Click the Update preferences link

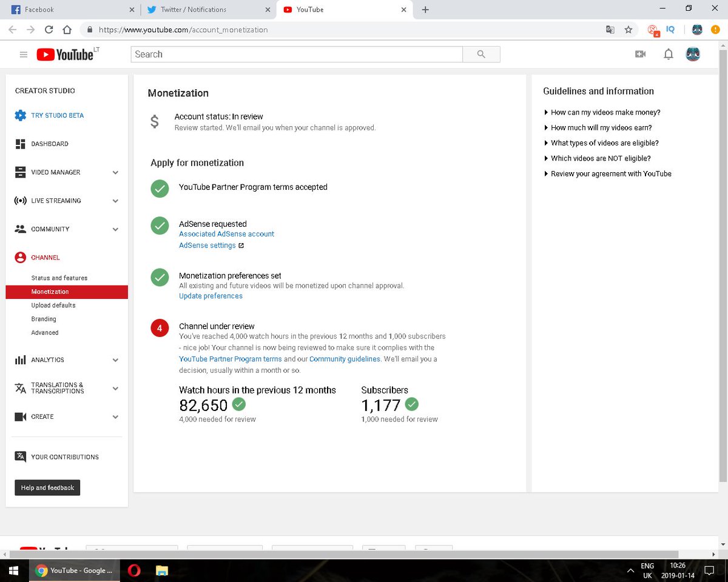click(211, 296)
